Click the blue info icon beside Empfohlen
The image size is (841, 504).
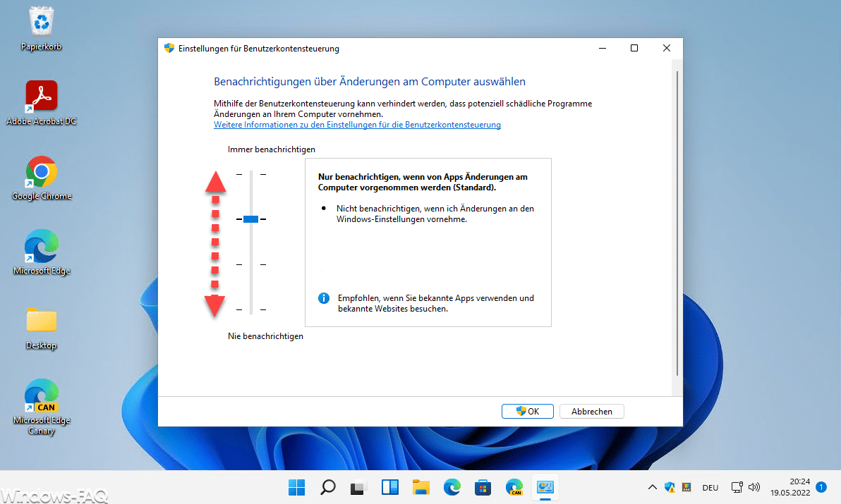coord(324,298)
